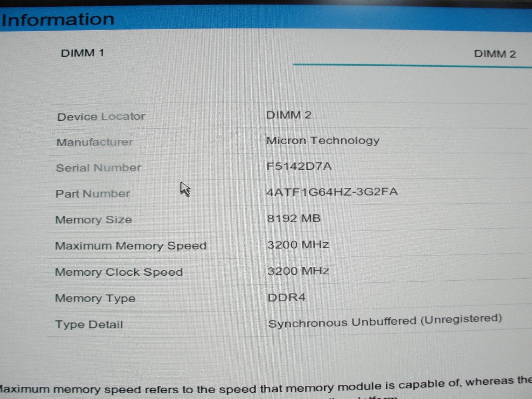This screenshot has height=399, width=532.
Task: Click the Information header title
Action: [x=58, y=19]
